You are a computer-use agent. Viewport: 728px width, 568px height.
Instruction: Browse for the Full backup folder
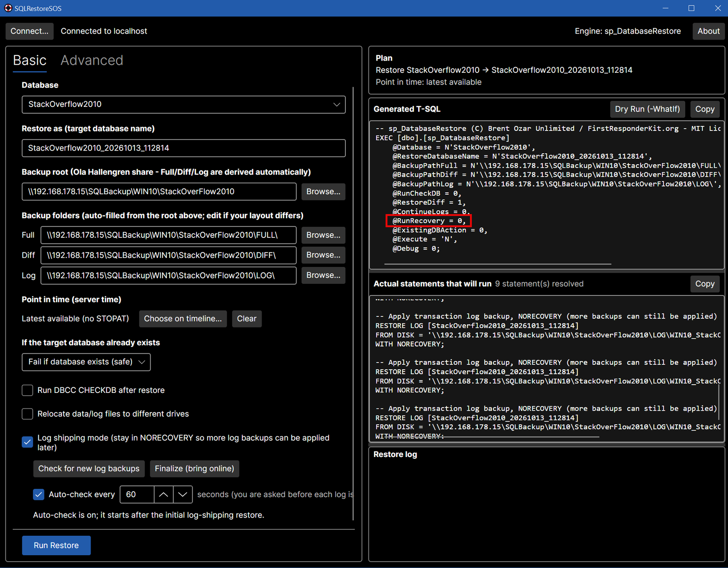click(x=323, y=235)
